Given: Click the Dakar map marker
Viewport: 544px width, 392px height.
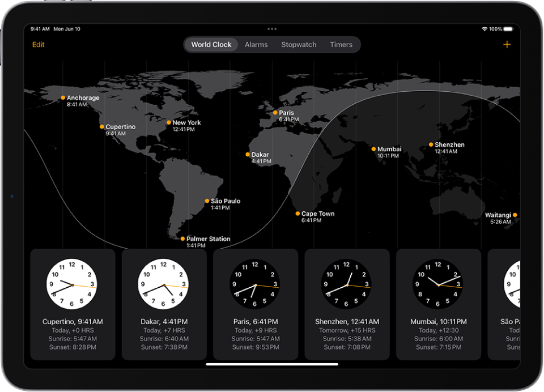Looking at the screenshot, I should (x=248, y=154).
